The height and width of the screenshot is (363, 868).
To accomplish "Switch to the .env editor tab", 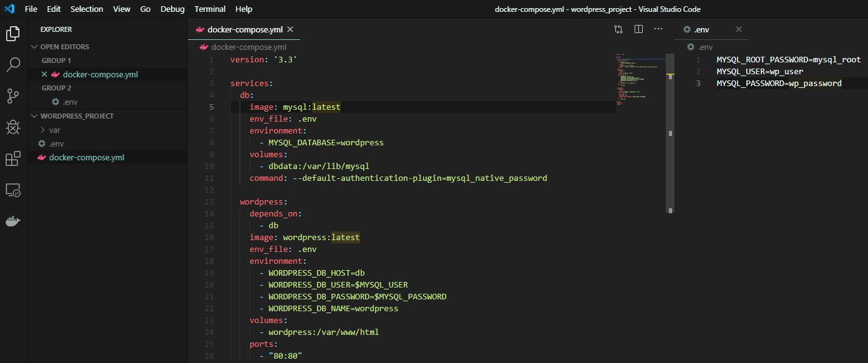I will click(x=712, y=29).
